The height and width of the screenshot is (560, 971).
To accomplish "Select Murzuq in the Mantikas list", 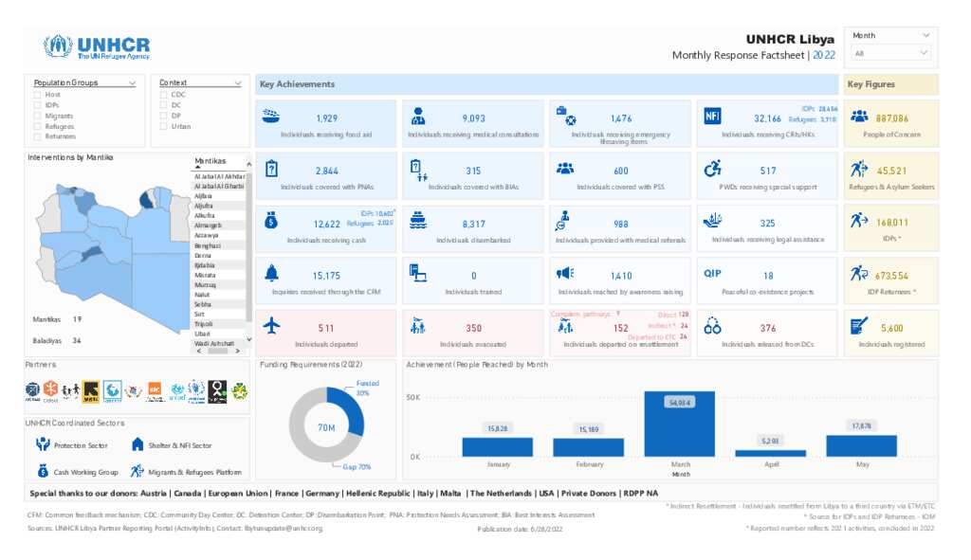I will 219,284.
